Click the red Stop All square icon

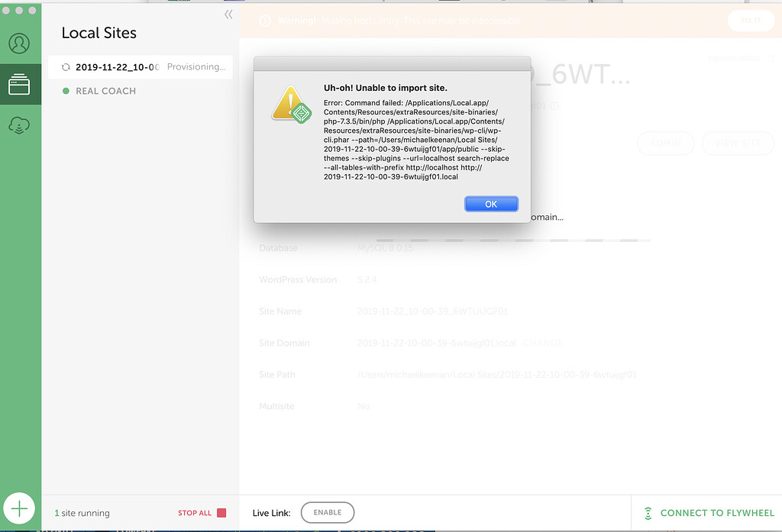[222, 513]
